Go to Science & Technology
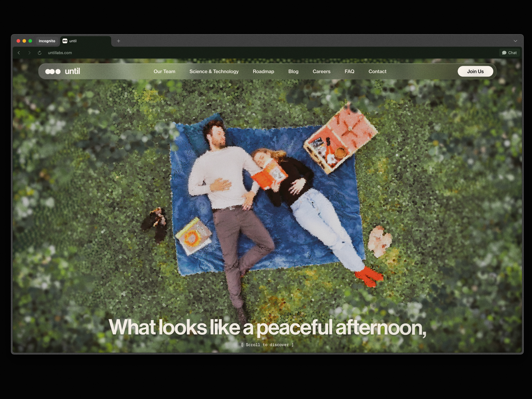Image resolution: width=532 pixels, height=399 pixels. coord(214,71)
